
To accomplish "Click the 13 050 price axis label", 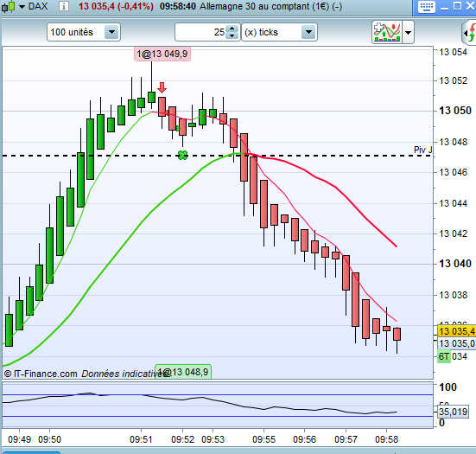I will click(x=455, y=111).
